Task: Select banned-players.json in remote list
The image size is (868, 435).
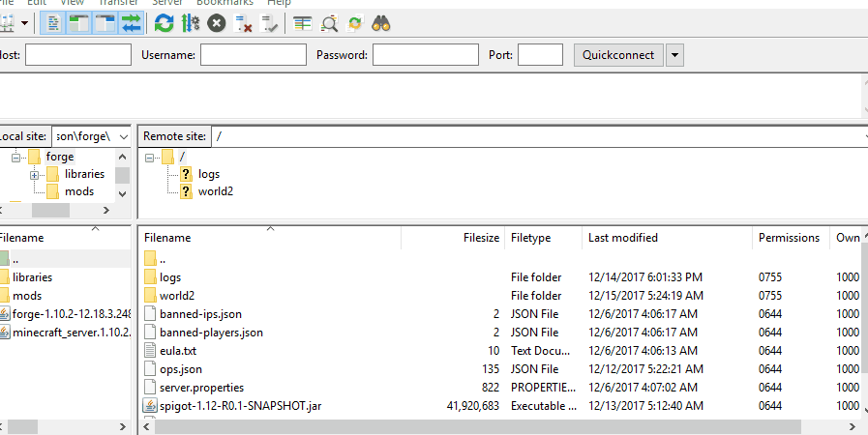Action: (211, 333)
